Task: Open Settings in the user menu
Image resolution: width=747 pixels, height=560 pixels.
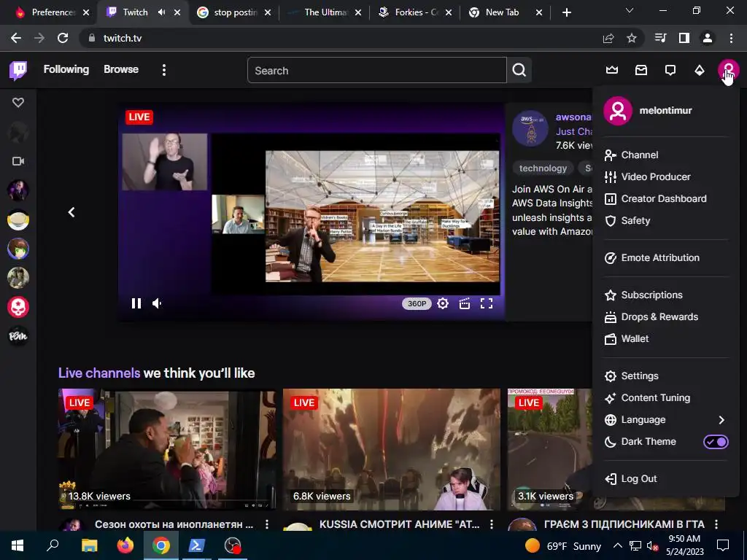Action: coord(666,376)
